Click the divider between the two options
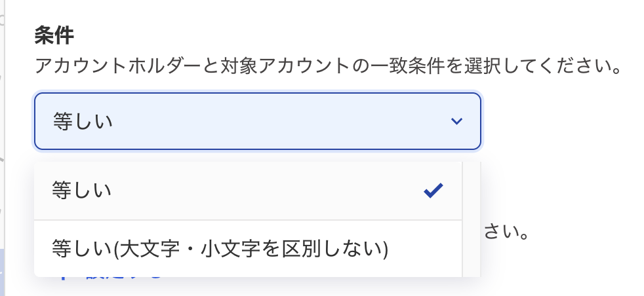This screenshot has height=296, width=644. [x=248, y=220]
